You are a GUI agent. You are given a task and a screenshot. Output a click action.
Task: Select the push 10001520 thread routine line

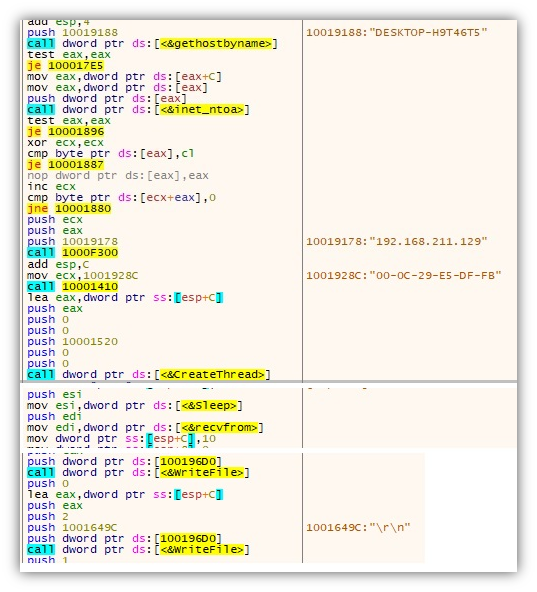73,342
